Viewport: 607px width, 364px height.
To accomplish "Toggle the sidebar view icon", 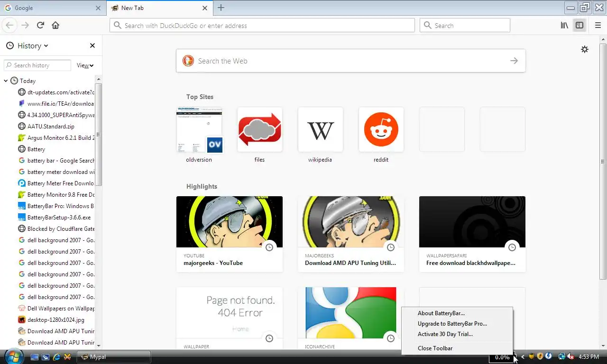I will pos(579,25).
